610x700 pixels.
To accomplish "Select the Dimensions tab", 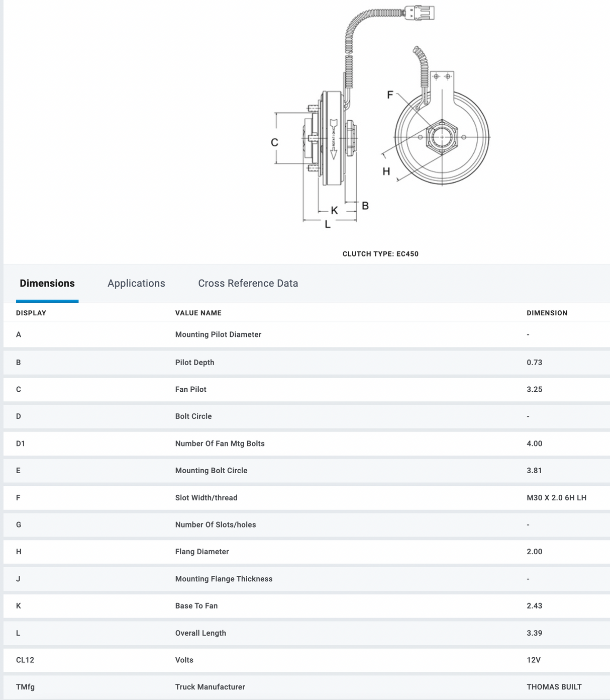I will [47, 284].
